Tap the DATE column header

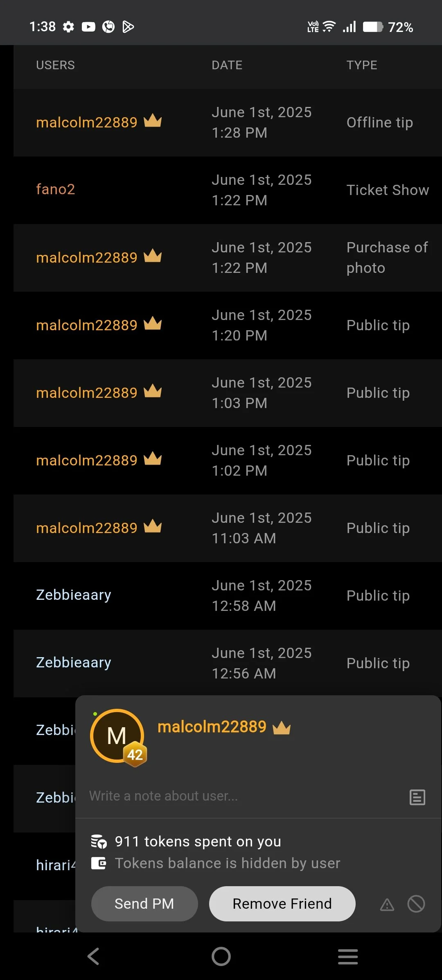point(227,65)
